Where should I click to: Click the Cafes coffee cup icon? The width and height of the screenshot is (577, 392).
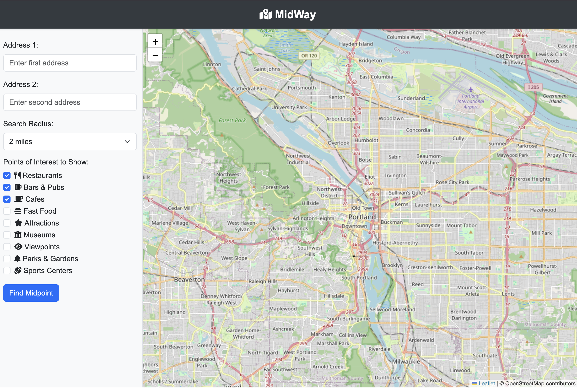coord(18,199)
